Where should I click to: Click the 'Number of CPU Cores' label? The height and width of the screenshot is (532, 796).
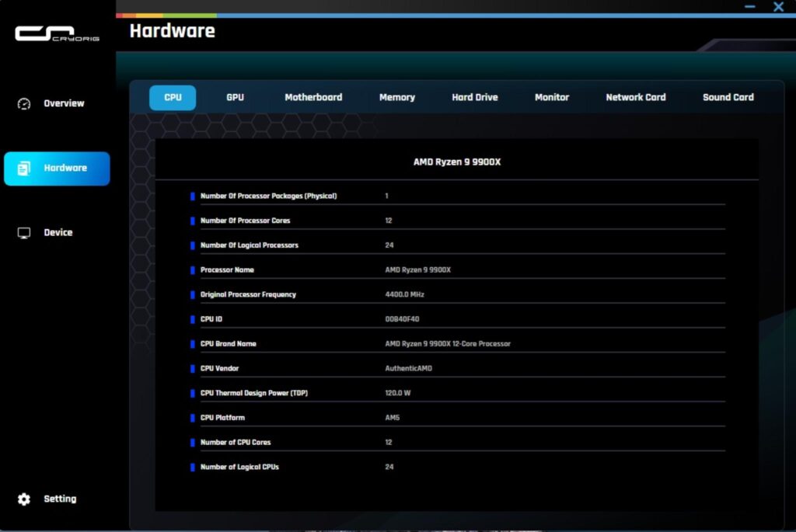coord(236,443)
